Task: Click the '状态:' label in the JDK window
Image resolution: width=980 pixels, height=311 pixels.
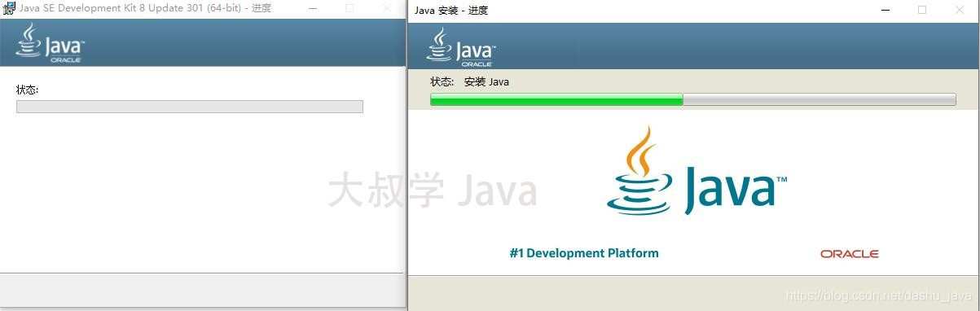Action: click(28, 90)
